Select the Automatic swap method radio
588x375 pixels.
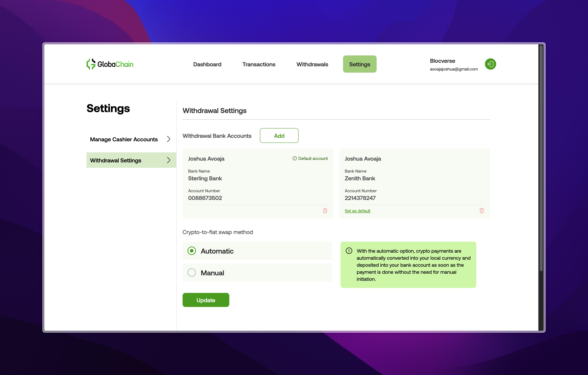click(192, 251)
